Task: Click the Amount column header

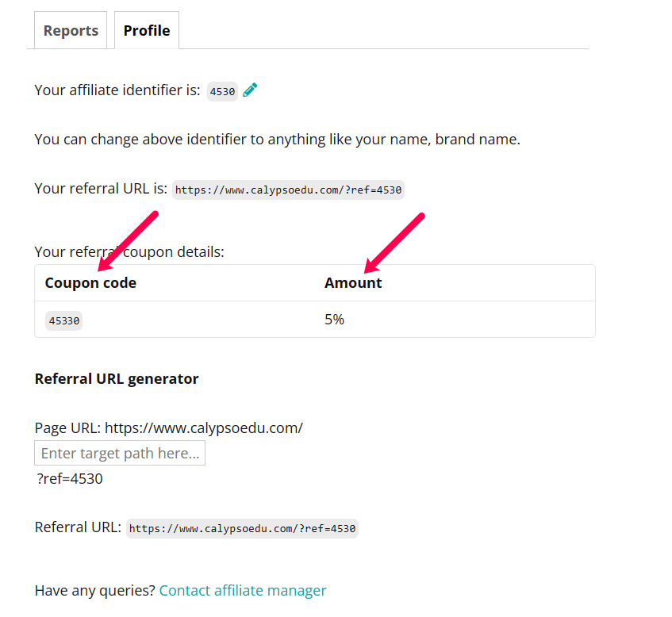Action: click(x=353, y=283)
